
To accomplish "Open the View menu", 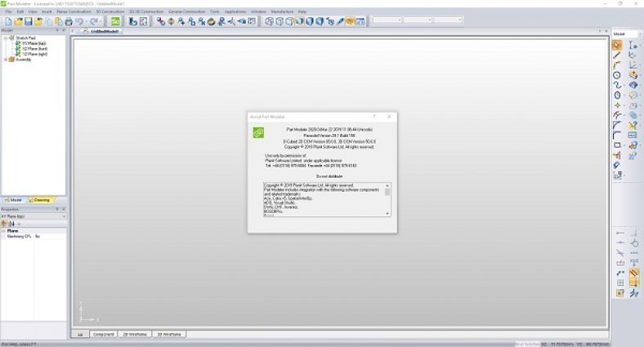I will tap(33, 11).
